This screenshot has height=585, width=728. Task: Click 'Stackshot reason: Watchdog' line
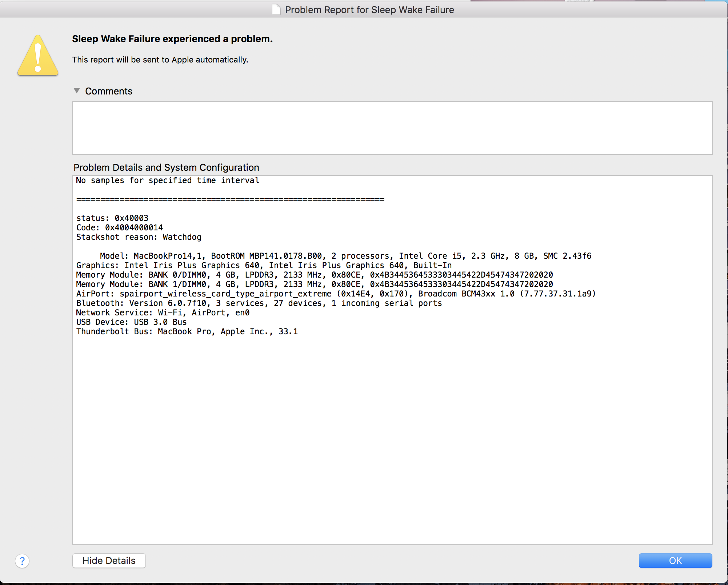pos(139,237)
